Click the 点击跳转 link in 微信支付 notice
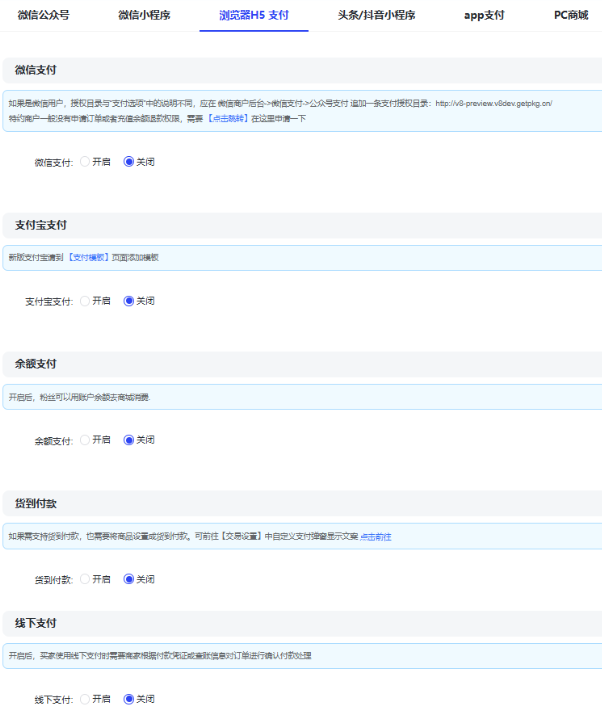This screenshot has height=716, width=602. (x=228, y=118)
